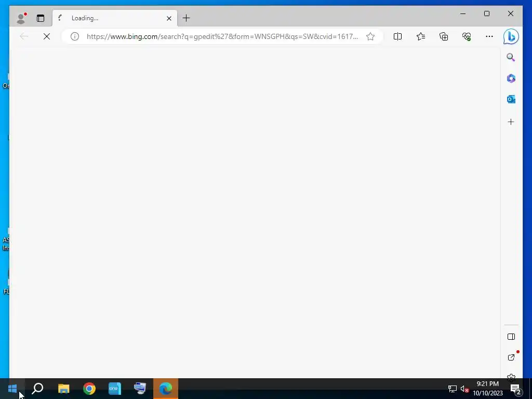
Task: Open the notification center
Action: coord(516,389)
